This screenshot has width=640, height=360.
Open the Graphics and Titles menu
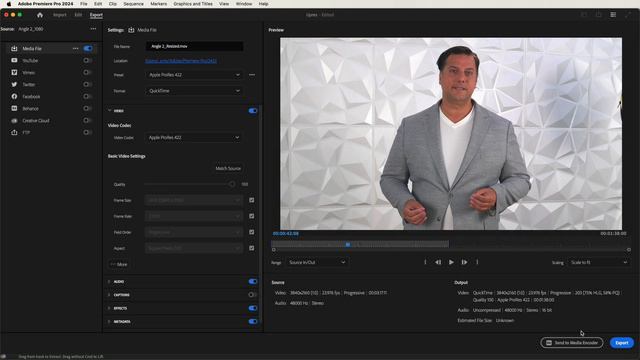point(193,4)
